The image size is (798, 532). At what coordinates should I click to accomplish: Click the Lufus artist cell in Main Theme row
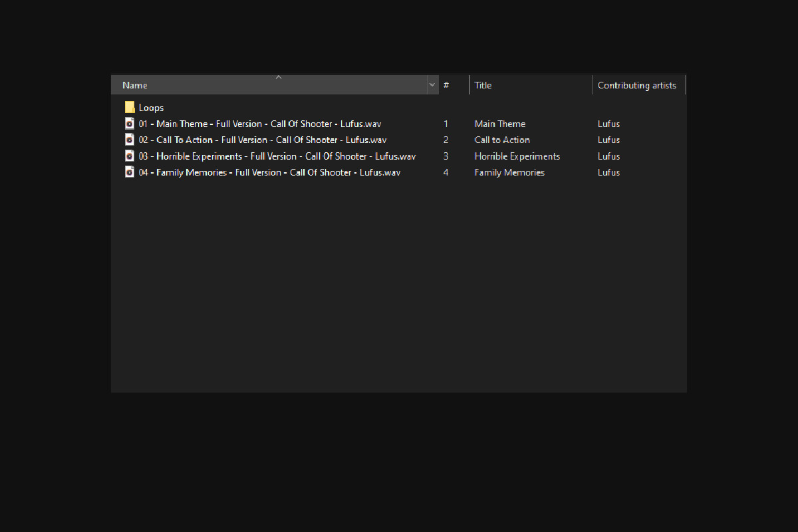tap(608, 124)
